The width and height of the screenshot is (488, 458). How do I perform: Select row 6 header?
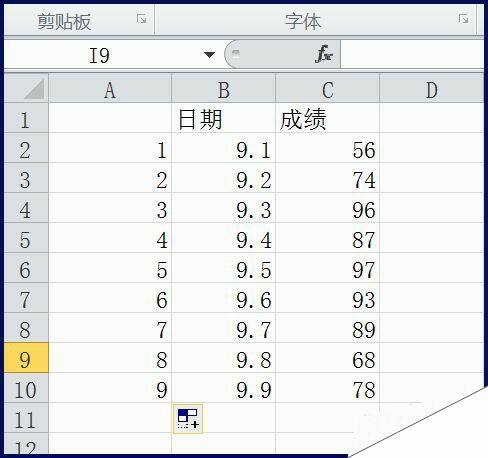(x=26, y=268)
